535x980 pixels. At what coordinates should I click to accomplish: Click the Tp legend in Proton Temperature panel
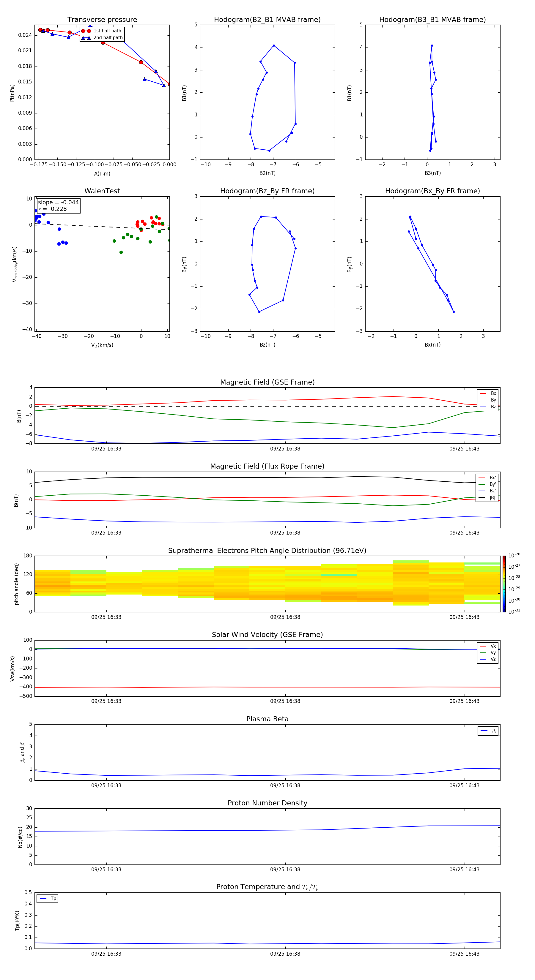tap(48, 899)
